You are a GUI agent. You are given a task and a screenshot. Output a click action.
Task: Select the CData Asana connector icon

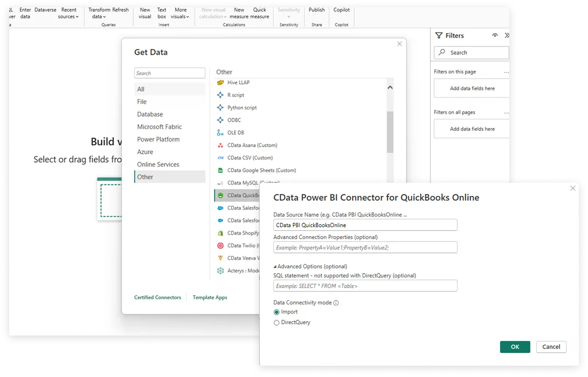click(x=220, y=145)
